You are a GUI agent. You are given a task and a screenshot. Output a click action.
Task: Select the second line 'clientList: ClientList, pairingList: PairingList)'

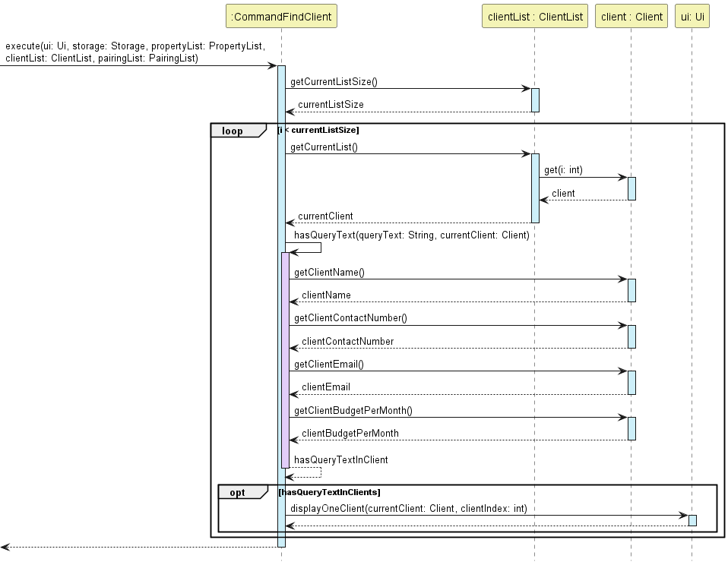click(x=102, y=58)
